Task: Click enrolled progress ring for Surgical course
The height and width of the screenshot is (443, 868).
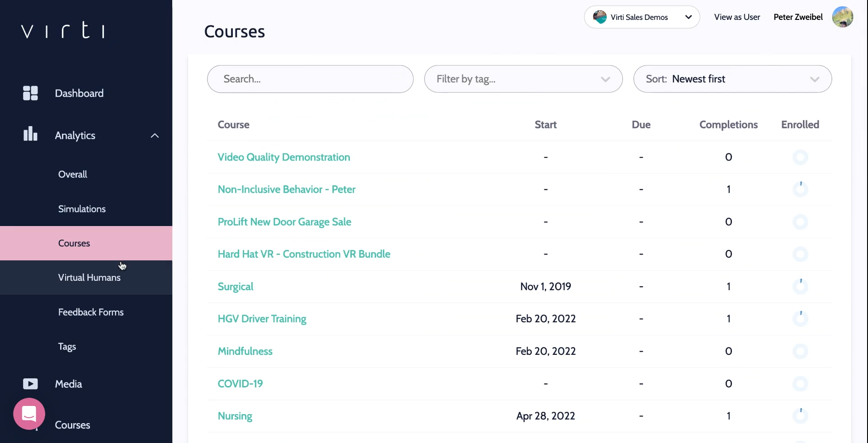Action: 800,287
